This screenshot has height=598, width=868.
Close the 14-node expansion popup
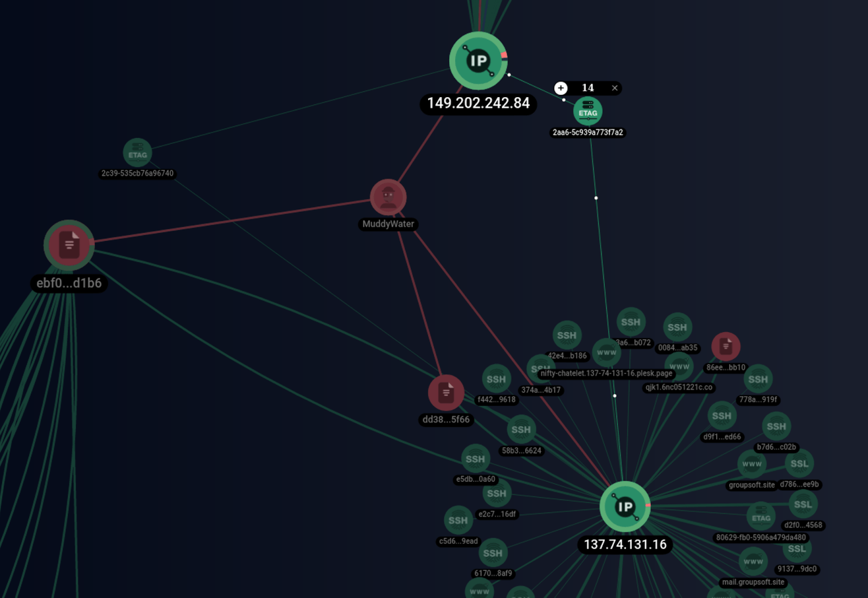coord(615,88)
